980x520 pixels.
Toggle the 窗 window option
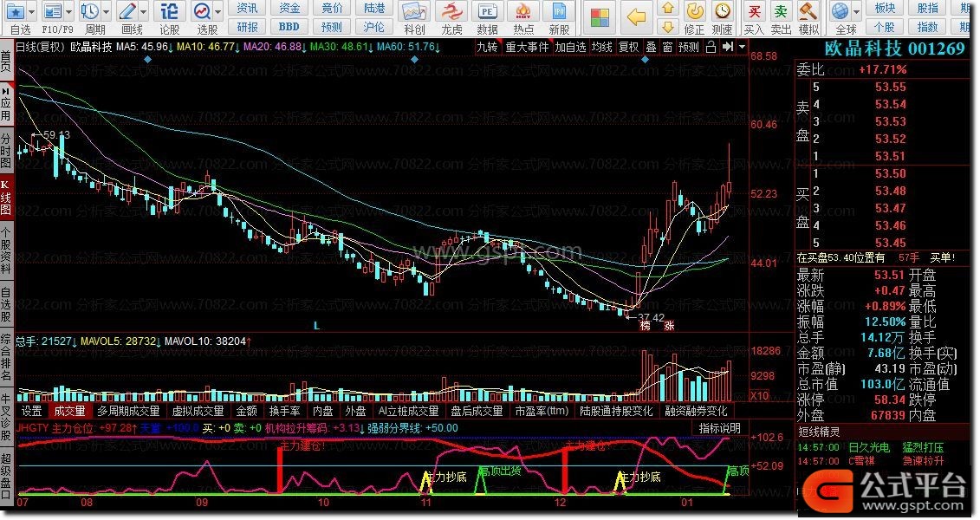pyautogui.click(x=667, y=47)
